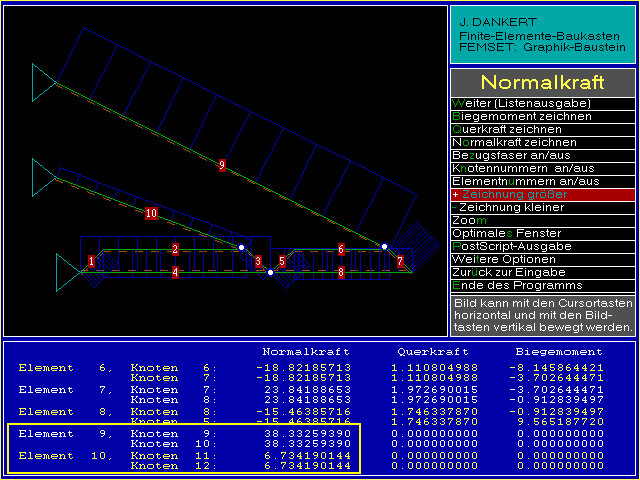Select Normalkraft zeichnen menu entry
This screenshot has height=480, width=640.
coord(542,142)
